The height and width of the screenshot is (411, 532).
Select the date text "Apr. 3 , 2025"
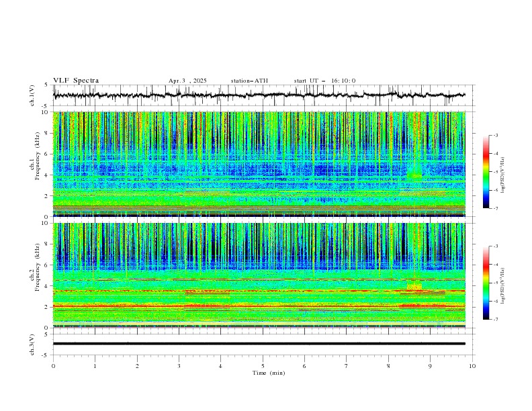pos(187,81)
